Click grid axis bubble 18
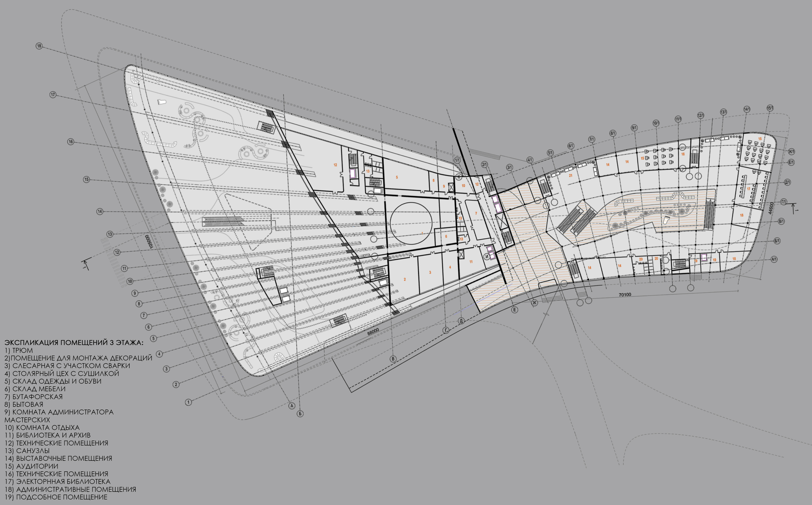The width and height of the screenshot is (812, 505). coord(39,46)
